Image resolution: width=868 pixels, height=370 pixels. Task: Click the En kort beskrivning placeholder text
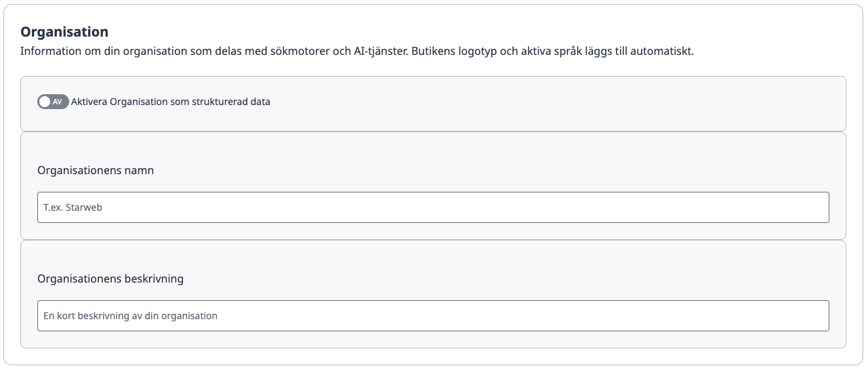tap(130, 316)
